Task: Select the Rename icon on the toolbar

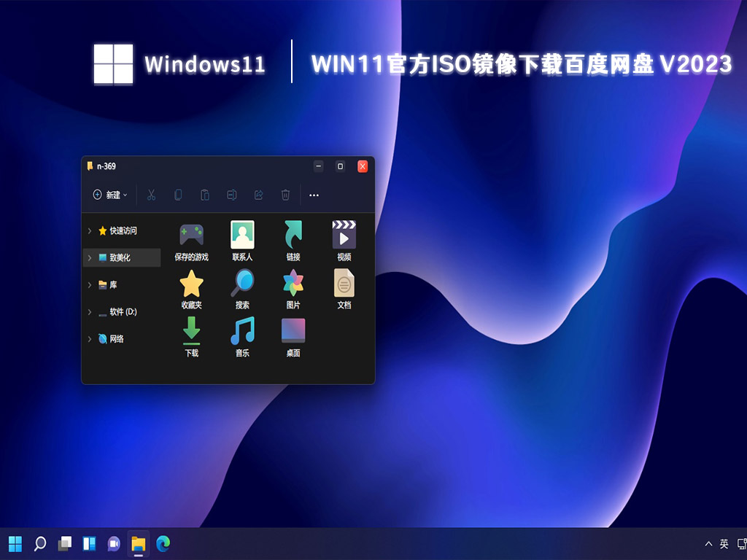Action: point(231,195)
